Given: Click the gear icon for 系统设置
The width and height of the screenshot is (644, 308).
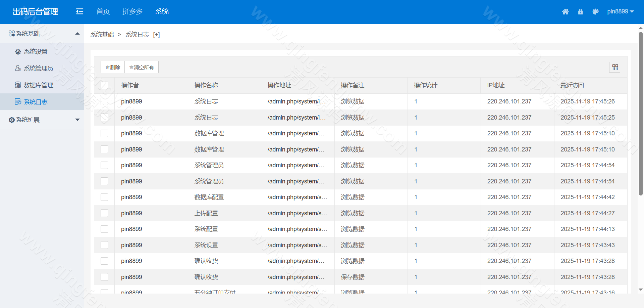Looking at the screenshot, I should click(18, 52).
